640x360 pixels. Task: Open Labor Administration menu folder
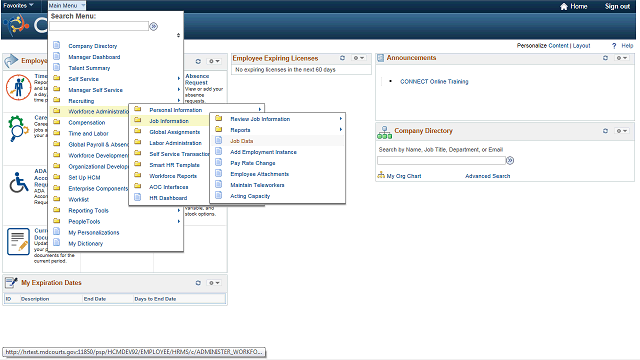[176, 143]
